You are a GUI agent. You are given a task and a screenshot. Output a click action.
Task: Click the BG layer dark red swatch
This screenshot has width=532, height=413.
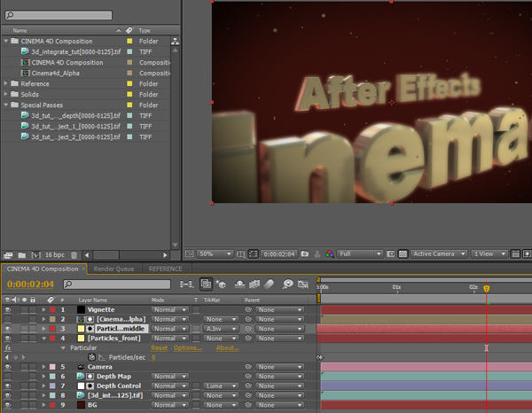[x=81, y=405]
